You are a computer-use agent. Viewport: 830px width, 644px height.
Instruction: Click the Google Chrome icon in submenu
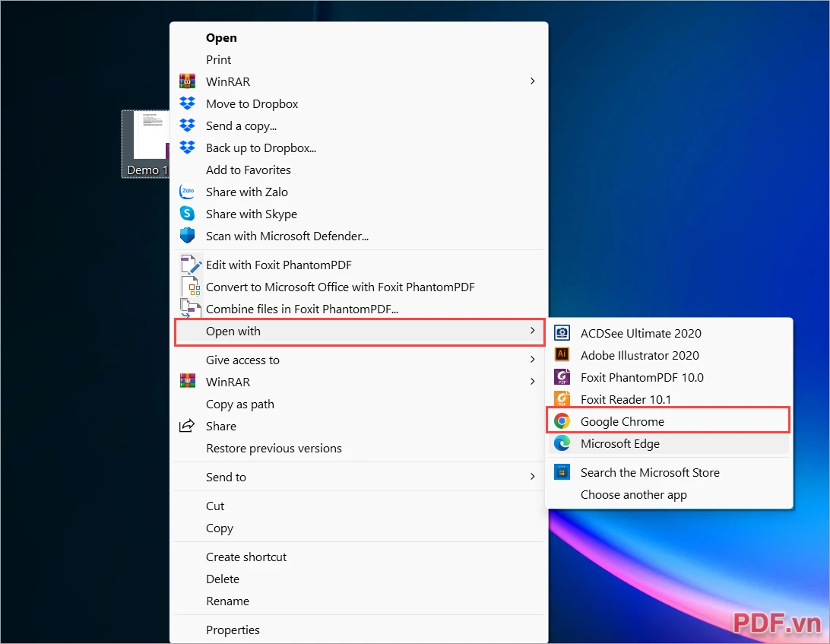[562, 421]
